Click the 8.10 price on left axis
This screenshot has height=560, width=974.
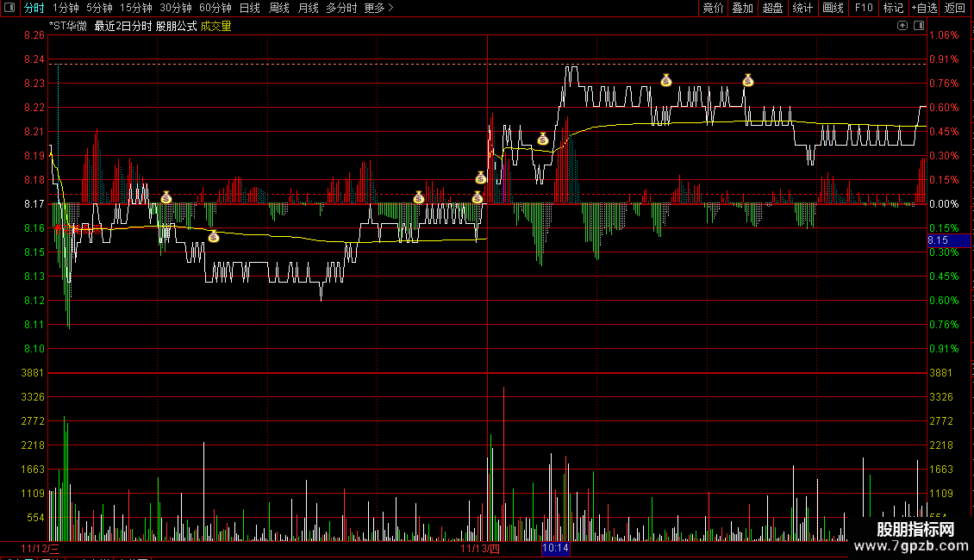pyautogui.click(x=34, y=349)
